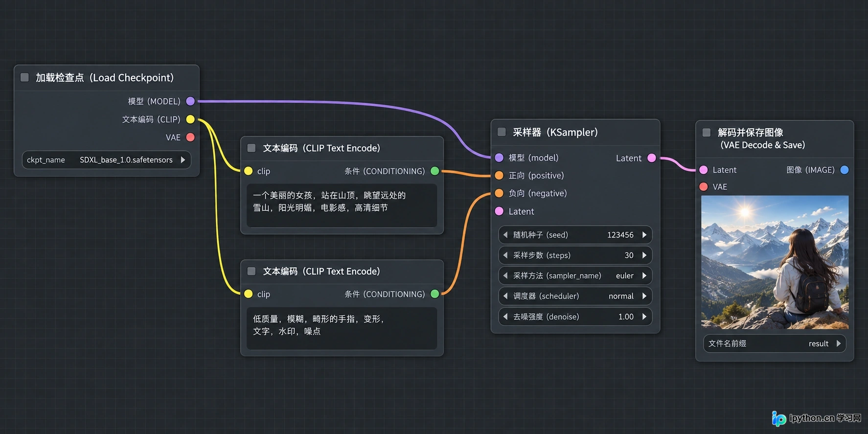Click the VAE Decode & Save node title
The image size is (868, 434).
tap(762, 138)
